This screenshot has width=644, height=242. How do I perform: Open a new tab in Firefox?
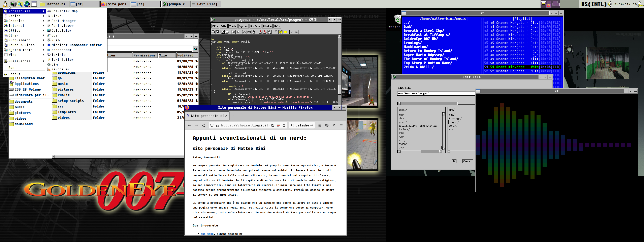[234, 116]
